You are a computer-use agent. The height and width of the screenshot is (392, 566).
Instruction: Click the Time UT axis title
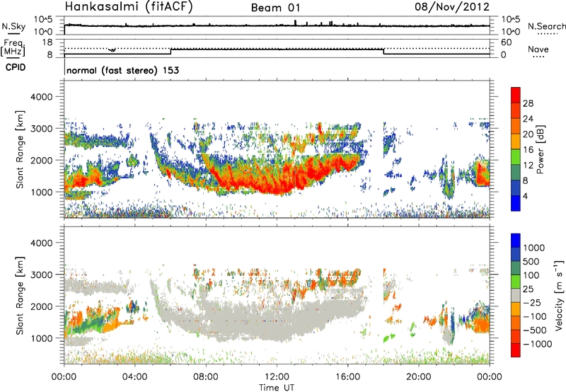pos(277,387)
